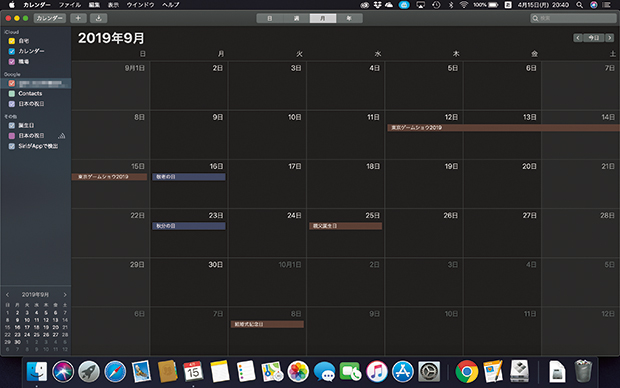
Task: Toggle the purple 職場 calendar checkbox
Action: click(x=11, y=62)
